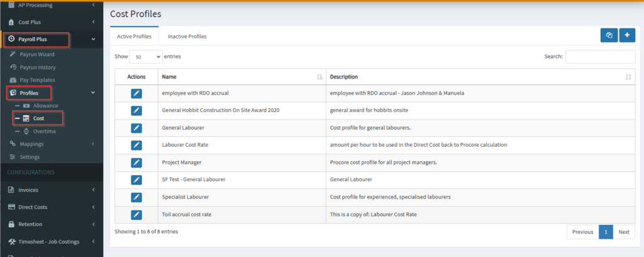Click edit pencil for Project Manager profile
The height and width of the screenshot is (257, 644).
coord(136,163)
